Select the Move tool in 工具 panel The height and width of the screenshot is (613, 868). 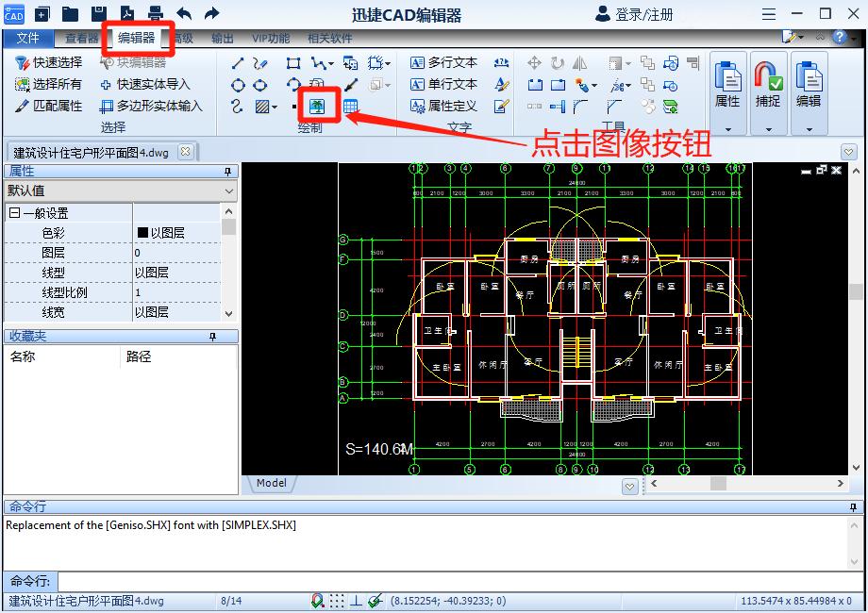point(534,62)
